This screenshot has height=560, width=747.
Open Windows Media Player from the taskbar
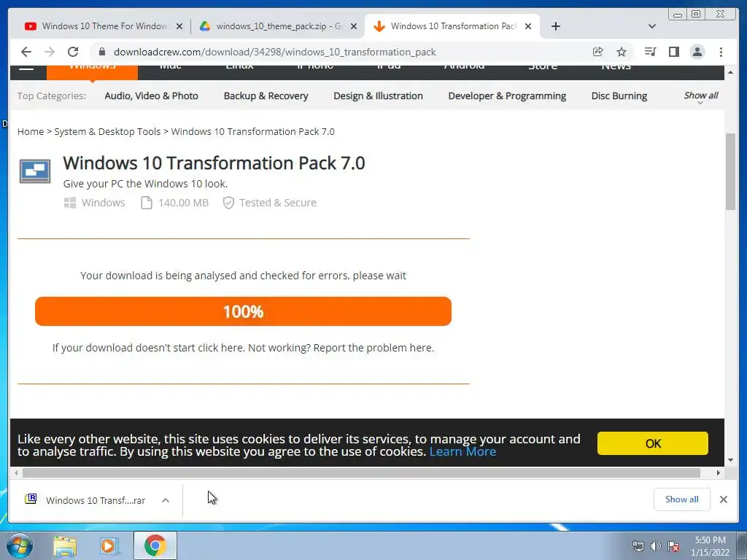[x=109, y=545]
